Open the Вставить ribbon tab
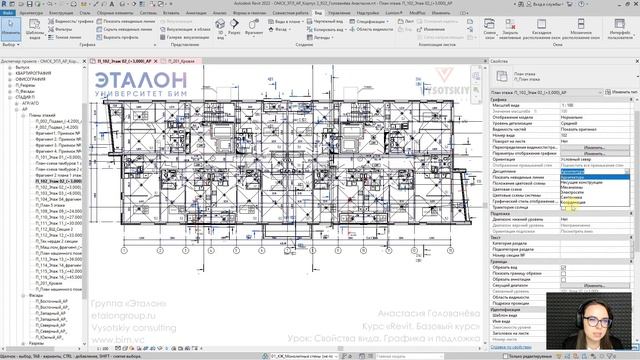Screen dimensions: 640x360 pos(171,13)
